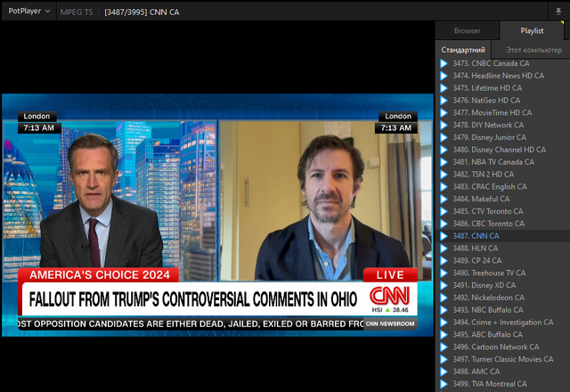Image resolution: width=570 pixels, height=392 pixels.
Task: Click the pin window icon at top right
Action: point(558,12)
